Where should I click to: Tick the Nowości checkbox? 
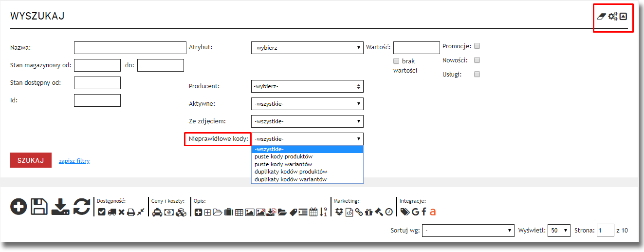coord(477,60)
